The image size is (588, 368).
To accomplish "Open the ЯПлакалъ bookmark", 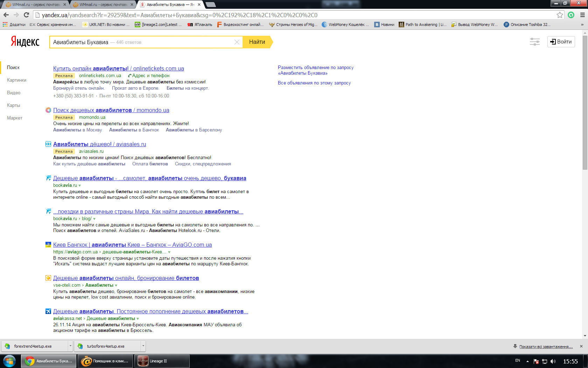I will tap(200, 25).
